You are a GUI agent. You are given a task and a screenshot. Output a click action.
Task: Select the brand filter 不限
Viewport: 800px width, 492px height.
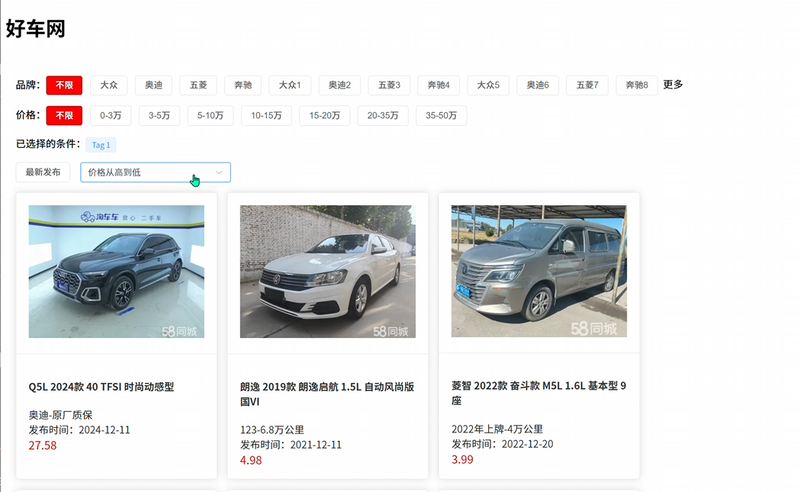pyautogui.click(x=64, y=85)
